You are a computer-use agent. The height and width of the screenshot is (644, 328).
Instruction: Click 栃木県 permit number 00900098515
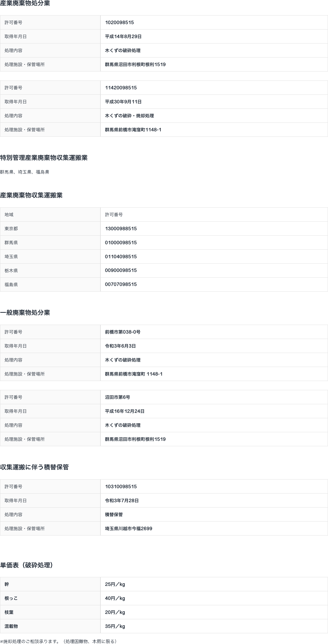point(121,270)
